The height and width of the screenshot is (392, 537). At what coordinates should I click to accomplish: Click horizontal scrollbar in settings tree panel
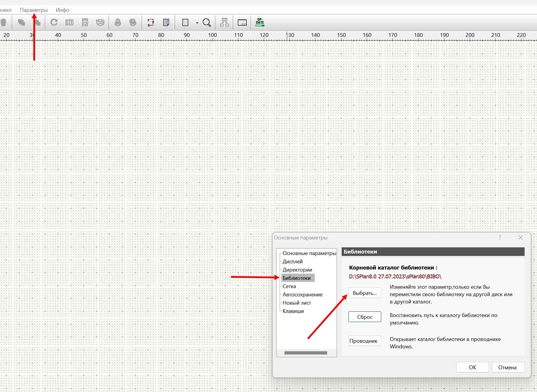point(306,353)
